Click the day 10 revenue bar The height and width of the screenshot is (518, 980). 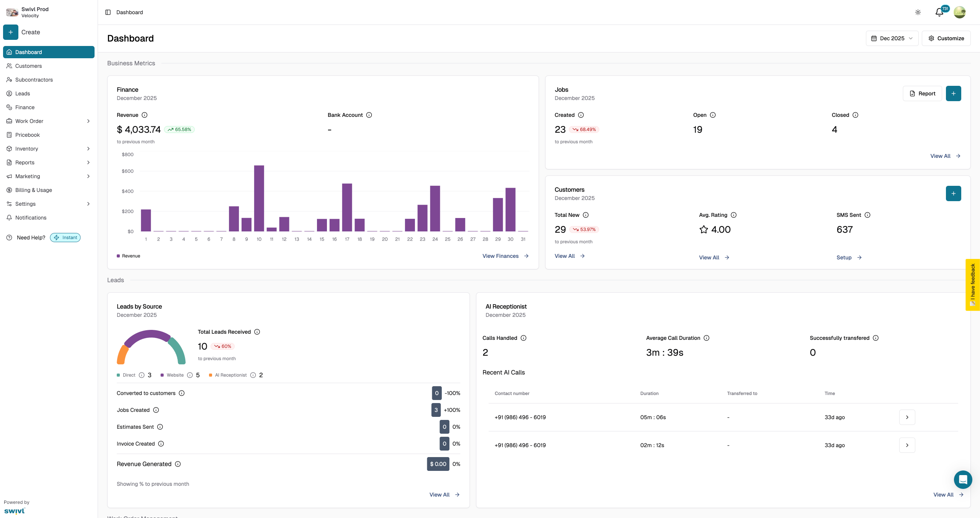click(259, 198)
